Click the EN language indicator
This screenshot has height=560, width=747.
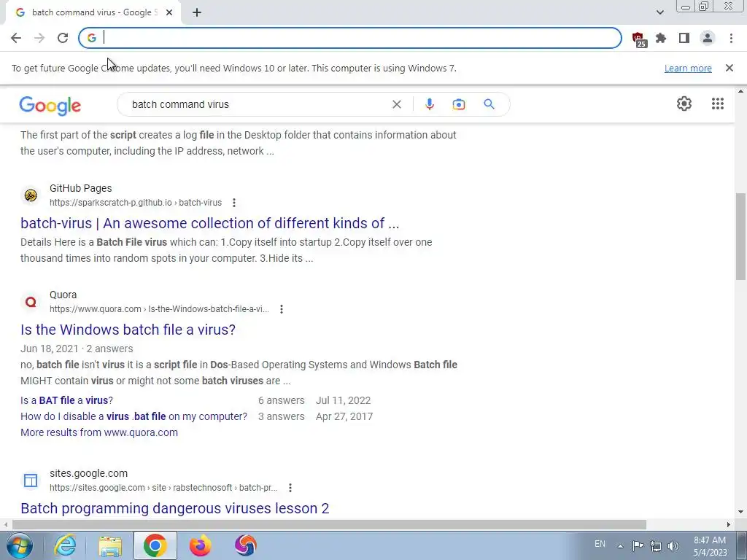point(600,544)
